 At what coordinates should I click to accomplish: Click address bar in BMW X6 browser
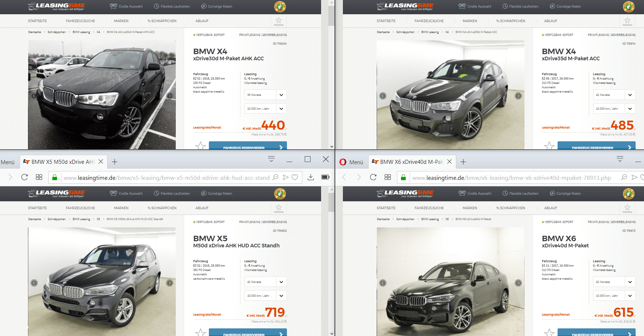pos(512,178)
